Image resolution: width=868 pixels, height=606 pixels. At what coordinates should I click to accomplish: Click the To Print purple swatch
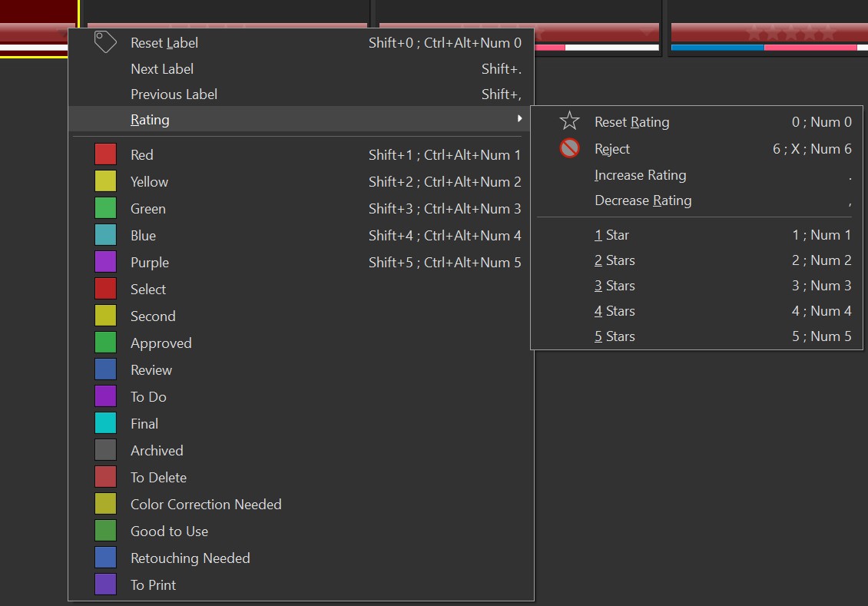tap(105, 584)
